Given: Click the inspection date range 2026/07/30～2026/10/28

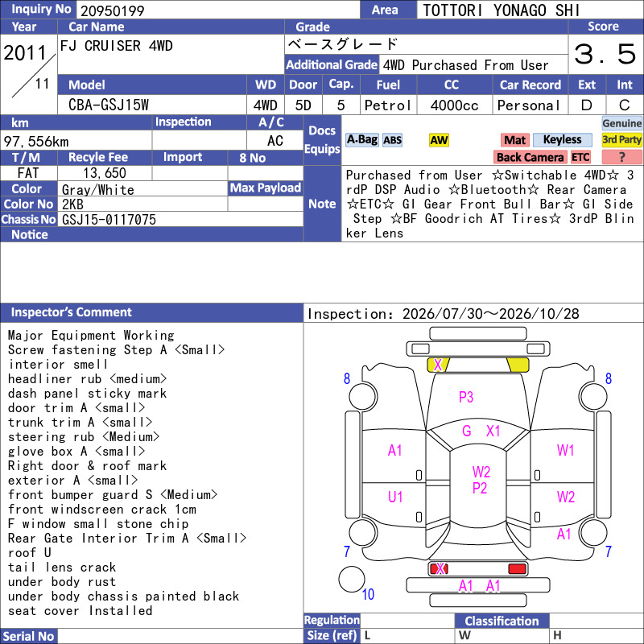Looking at the screenshot, I should point(490,314).
